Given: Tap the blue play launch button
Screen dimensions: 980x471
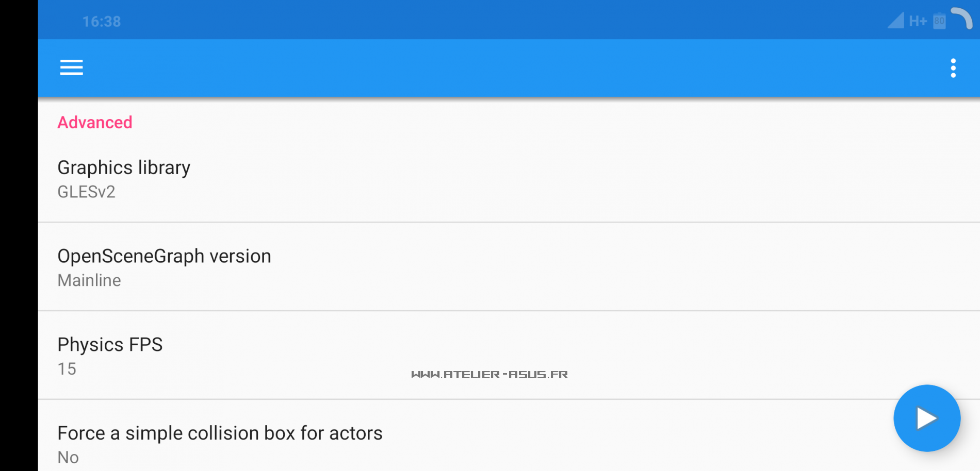Looking at the screenshot, I should [926, 418].
